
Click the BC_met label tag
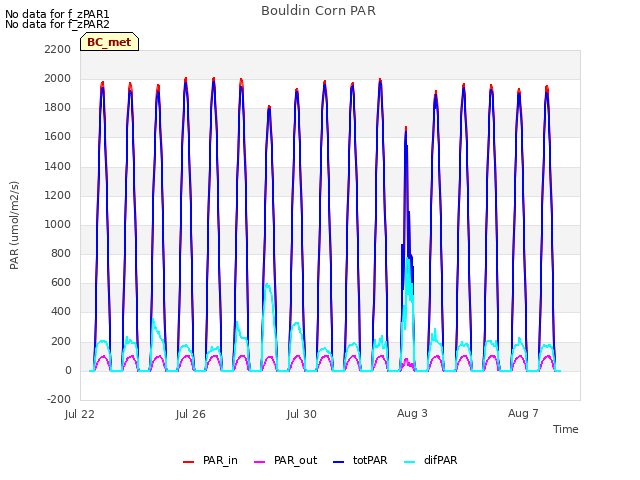coord(109,42)
